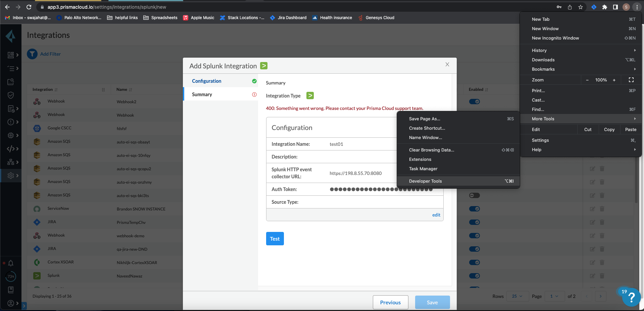644x311 pixels.
Task: Toggle the enabled switch for NaveedNawaz Splunk
Action: coord(474,276)
